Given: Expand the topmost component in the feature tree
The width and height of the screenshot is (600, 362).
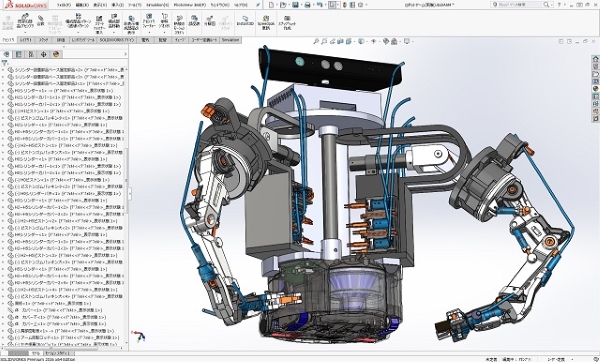Looking at the screenshot, I should [3, 70].
